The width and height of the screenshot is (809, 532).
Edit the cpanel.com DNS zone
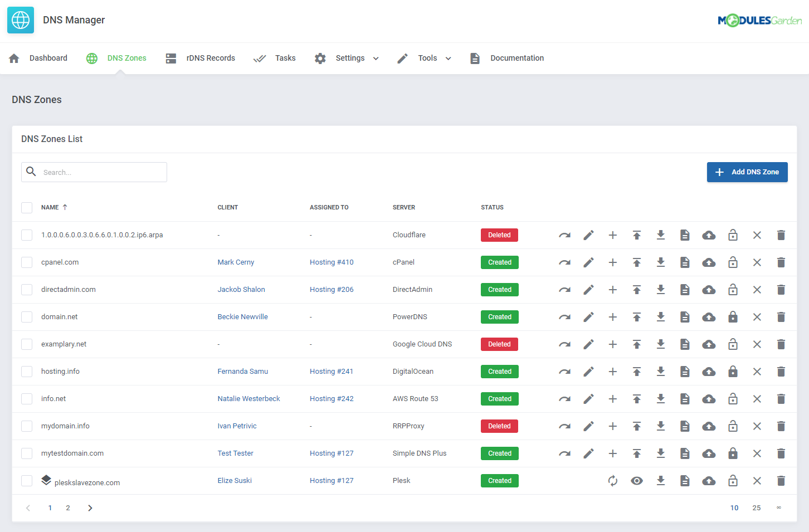pyautogui.click(x=588, y=262)
